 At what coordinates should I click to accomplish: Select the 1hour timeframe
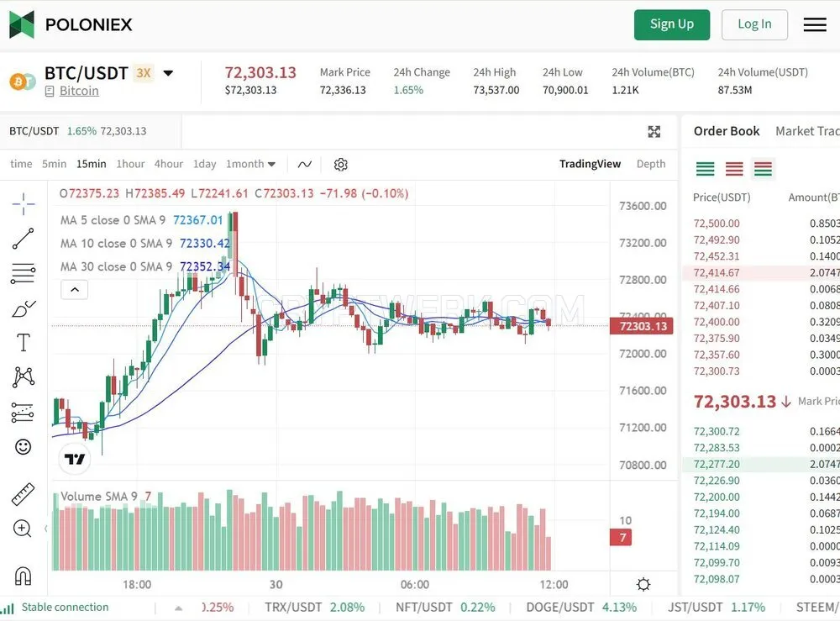tap(131, 164)
